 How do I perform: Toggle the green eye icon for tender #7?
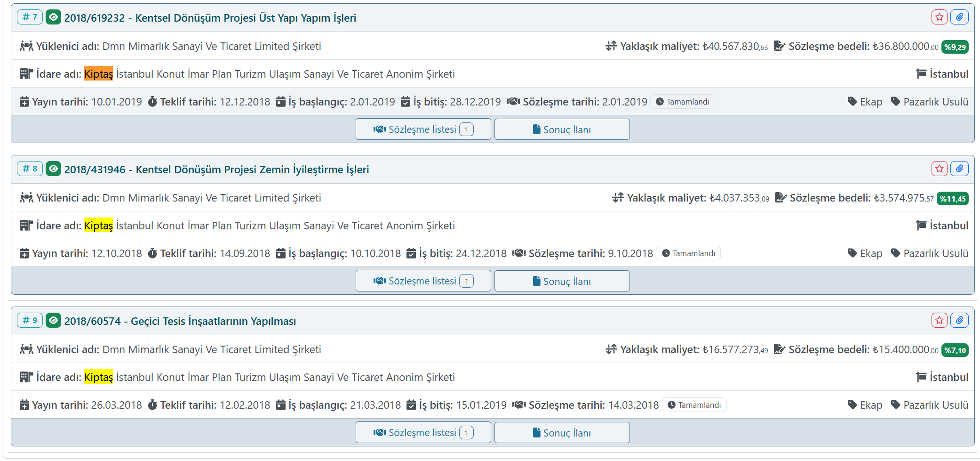[x=54, y=18]
